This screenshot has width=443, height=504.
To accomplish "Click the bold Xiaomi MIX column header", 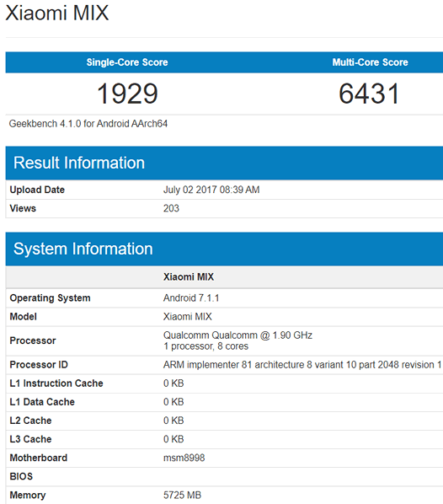I will tap(189, 276).
